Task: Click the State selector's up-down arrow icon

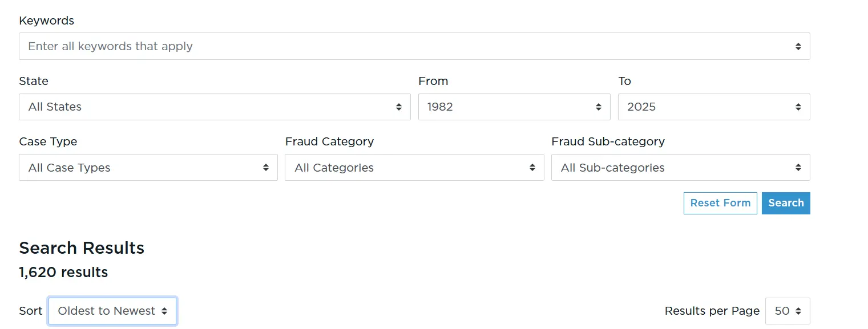Action: 399,107
